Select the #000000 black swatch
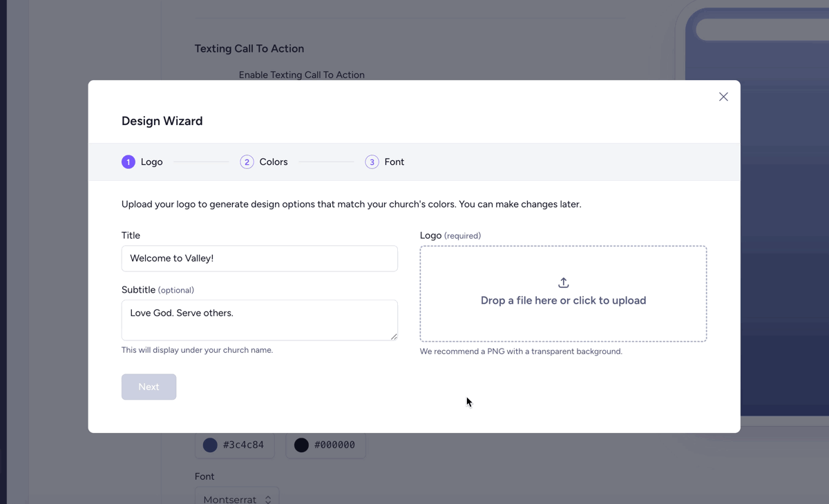Image resolution: width=829 pixels, height=504 pixels. (325, 445)
